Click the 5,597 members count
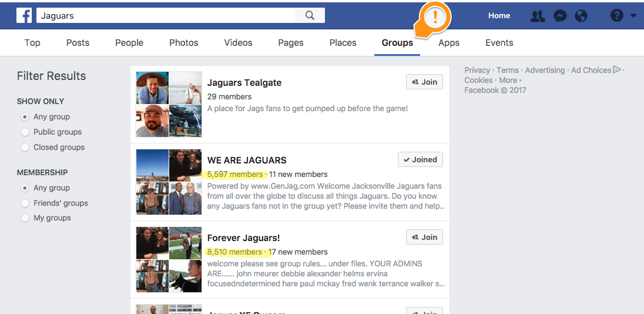644x314 pixels. tap(234, 174)
